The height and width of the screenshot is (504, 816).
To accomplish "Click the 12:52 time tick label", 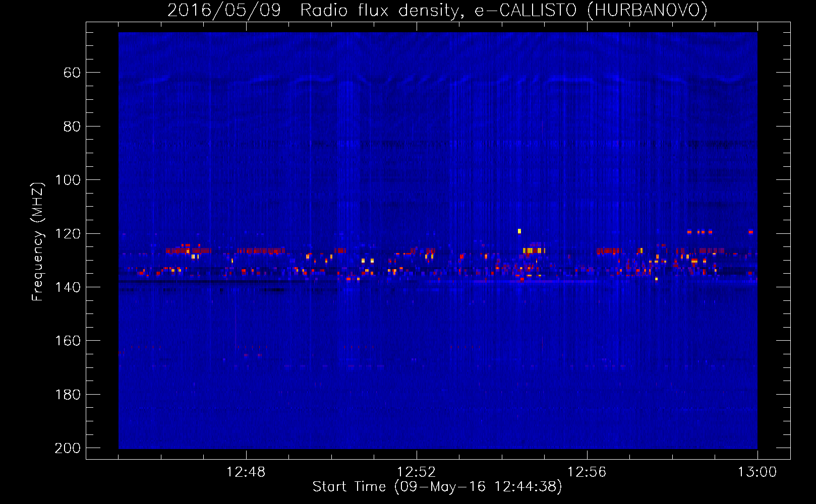I will (417, 472).
